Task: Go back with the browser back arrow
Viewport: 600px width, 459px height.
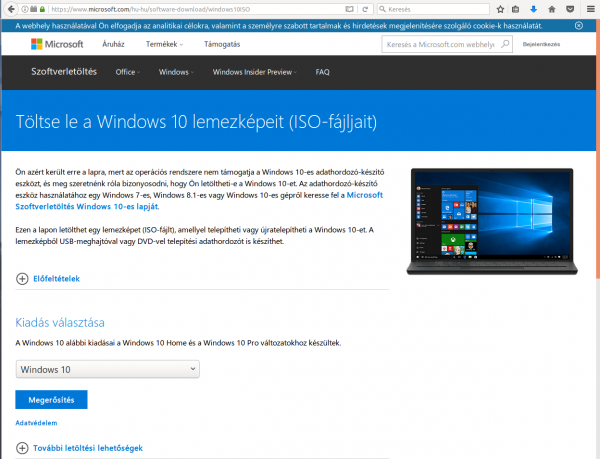Action: [11, 9]
